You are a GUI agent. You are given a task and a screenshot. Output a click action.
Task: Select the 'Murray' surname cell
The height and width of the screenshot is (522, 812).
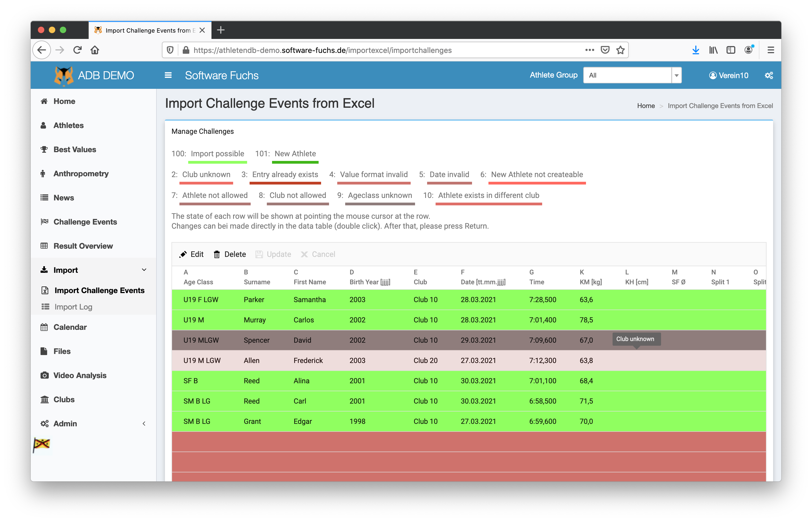[255, 320]
